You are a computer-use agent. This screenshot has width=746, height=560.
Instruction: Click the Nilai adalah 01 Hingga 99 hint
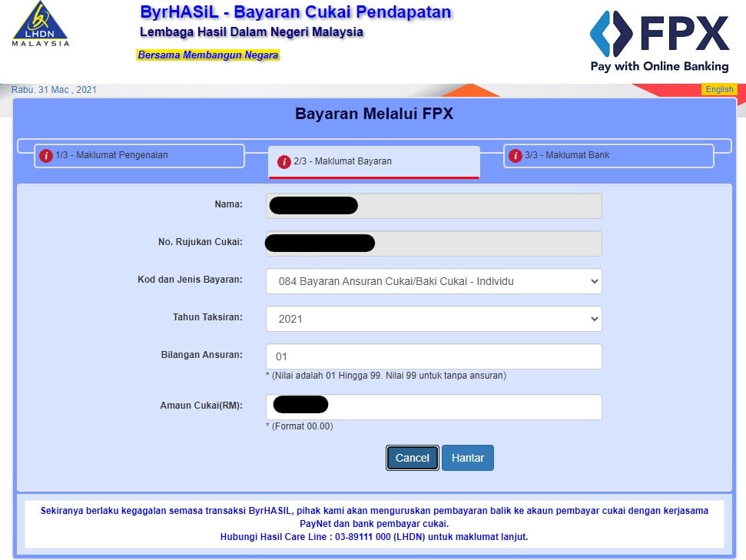pyautogui.click(x=386, y=376)
